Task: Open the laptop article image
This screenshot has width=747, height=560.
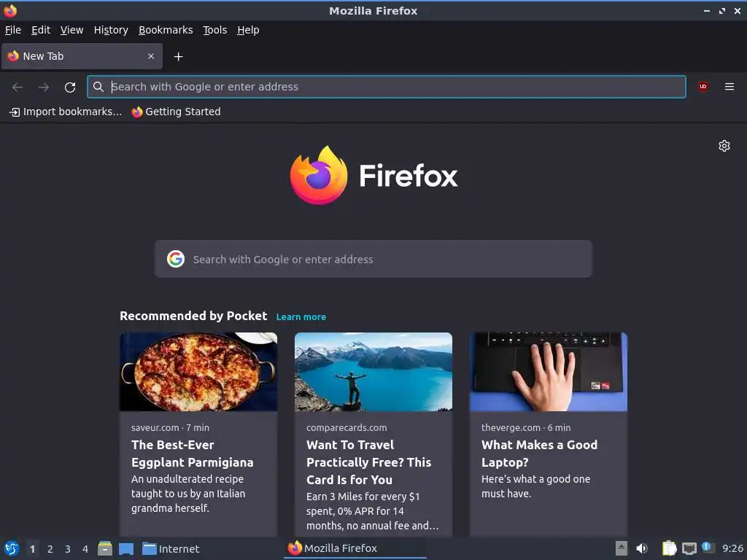Action: coord(549,372)
